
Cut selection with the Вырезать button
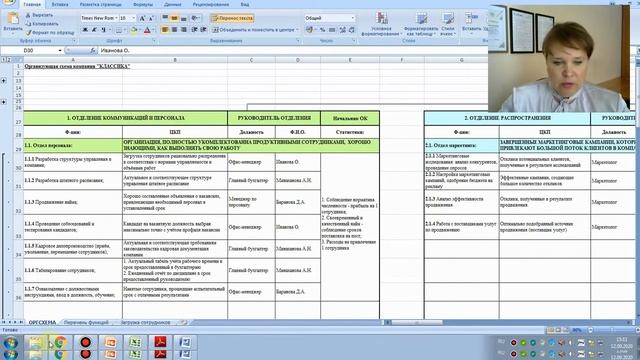[39, 15]
